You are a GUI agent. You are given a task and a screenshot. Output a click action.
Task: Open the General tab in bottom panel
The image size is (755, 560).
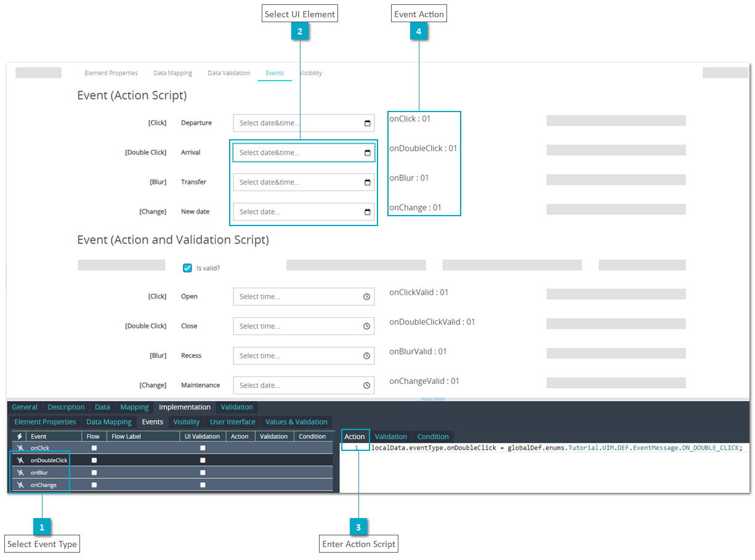[x=25, y=407]
